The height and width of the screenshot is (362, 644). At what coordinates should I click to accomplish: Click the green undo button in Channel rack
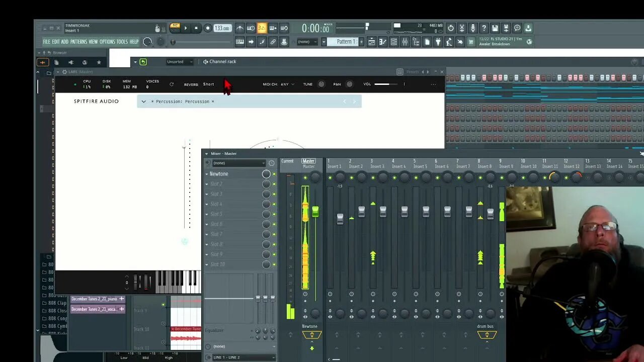[143, 62]
